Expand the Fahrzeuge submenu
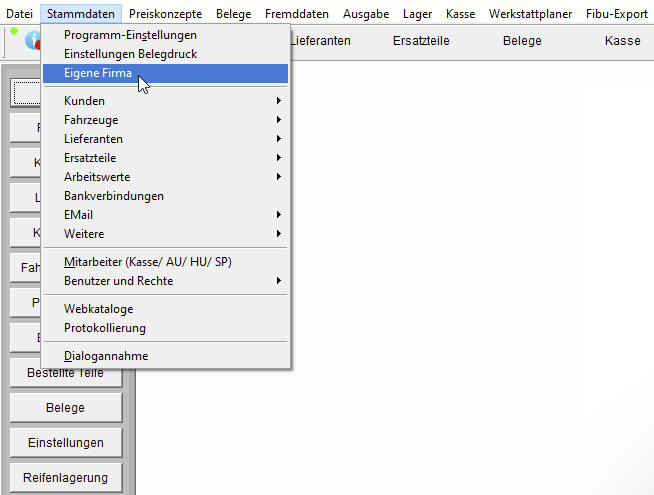The width and height of the screenshot is (654, 495). [165, 120]
